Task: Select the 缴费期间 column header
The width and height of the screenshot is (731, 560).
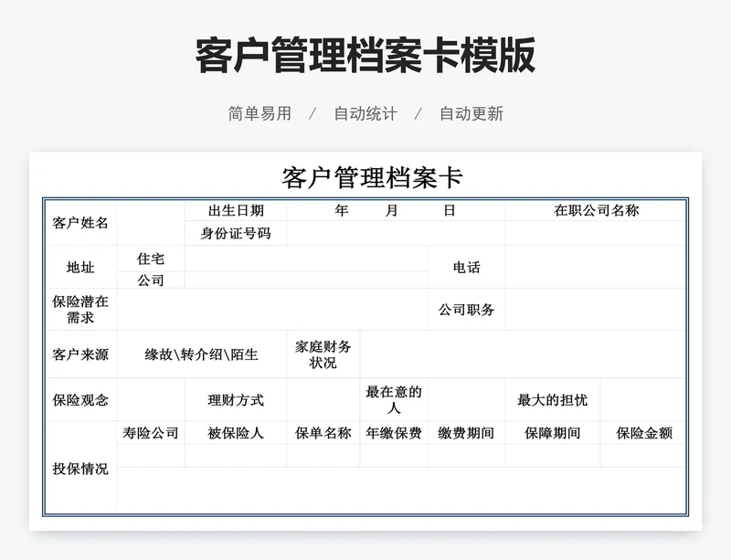Action: [466, 433]
